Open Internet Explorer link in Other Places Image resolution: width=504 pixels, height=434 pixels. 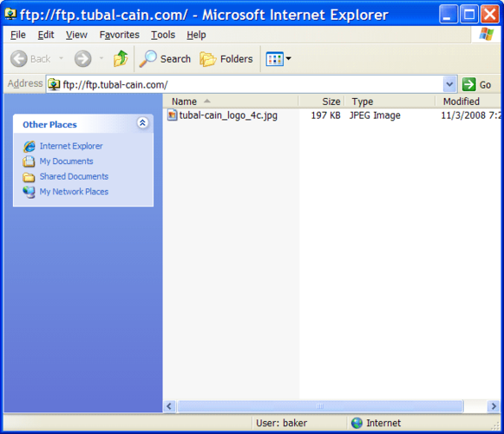tap(71, 146)
